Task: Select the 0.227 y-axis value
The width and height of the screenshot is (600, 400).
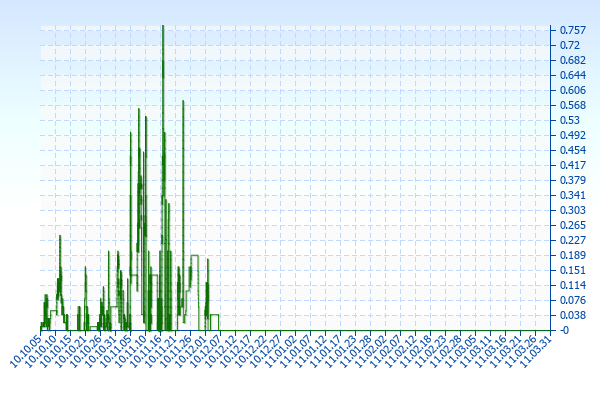Action: [x=572, y=240]
